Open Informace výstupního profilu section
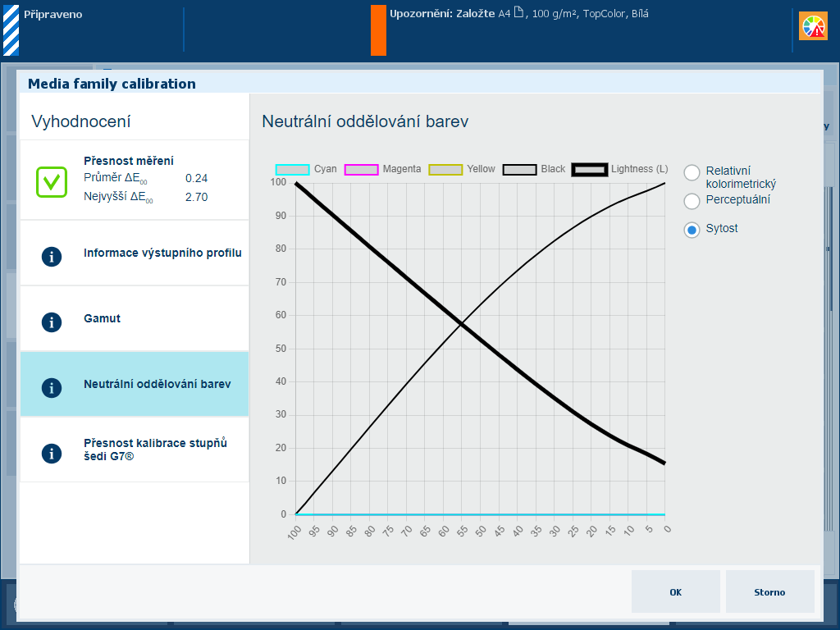840x630 pixels. pos(135,253)
